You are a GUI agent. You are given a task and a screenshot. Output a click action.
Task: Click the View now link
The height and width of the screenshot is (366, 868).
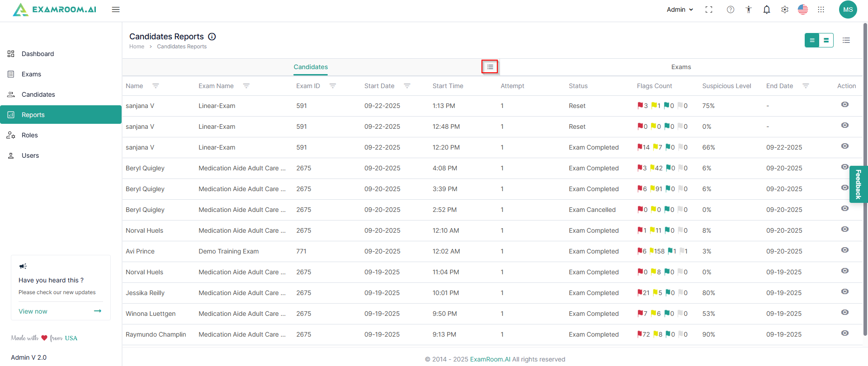click(33, 311)
